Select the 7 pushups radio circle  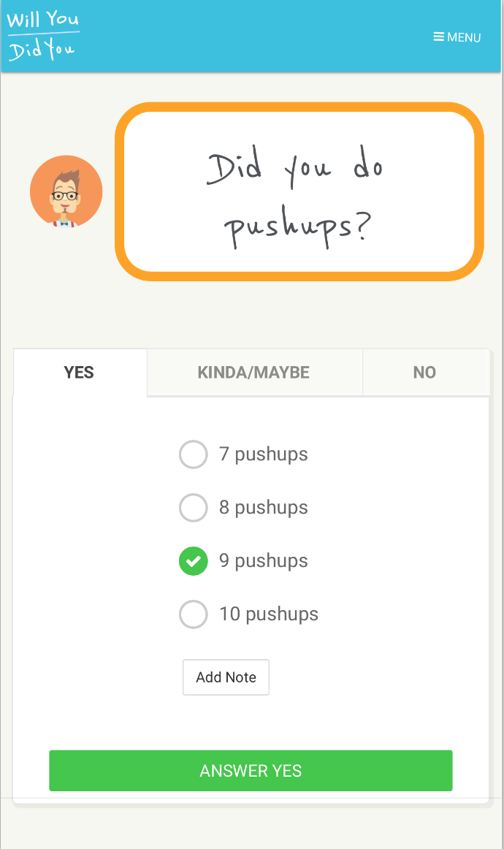click(x=193, y=454)
